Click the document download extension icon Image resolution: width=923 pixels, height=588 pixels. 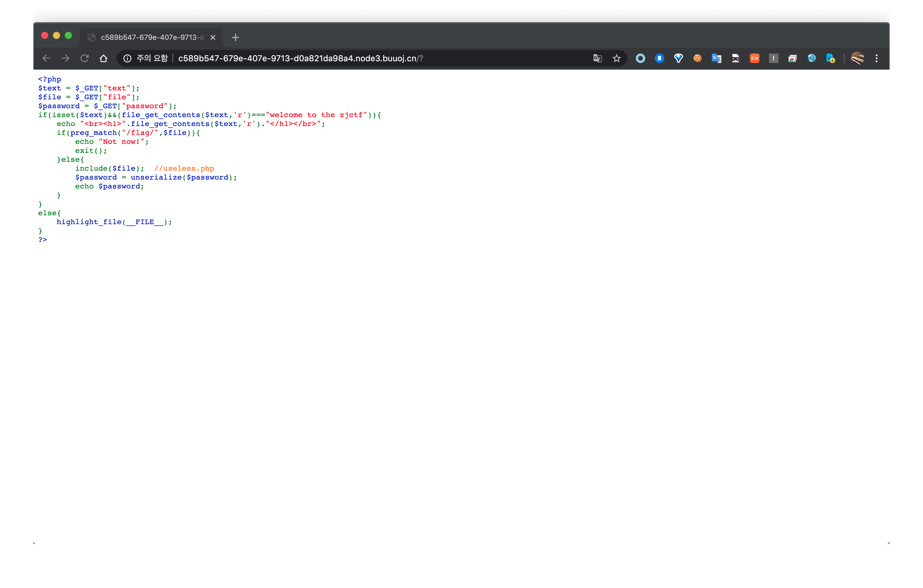(830, 58)
